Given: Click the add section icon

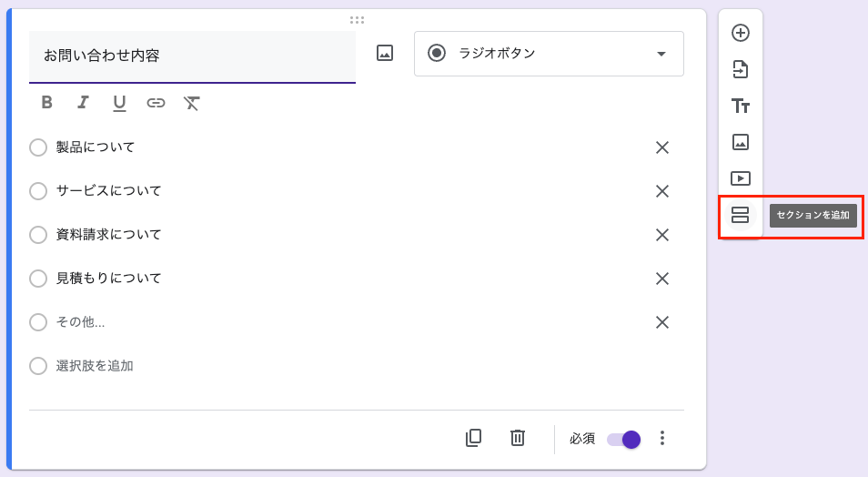Looking at the screenshot, I should (x=741, y=215).
